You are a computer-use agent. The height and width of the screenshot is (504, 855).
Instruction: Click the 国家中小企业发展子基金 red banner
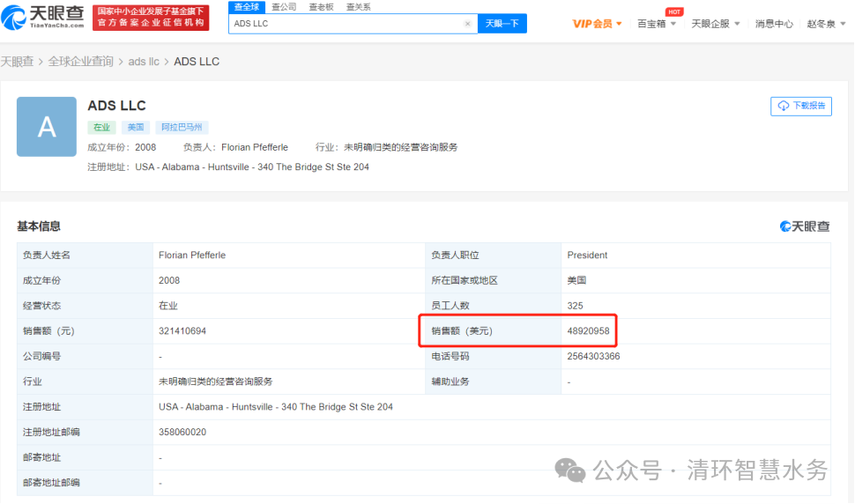151,16
